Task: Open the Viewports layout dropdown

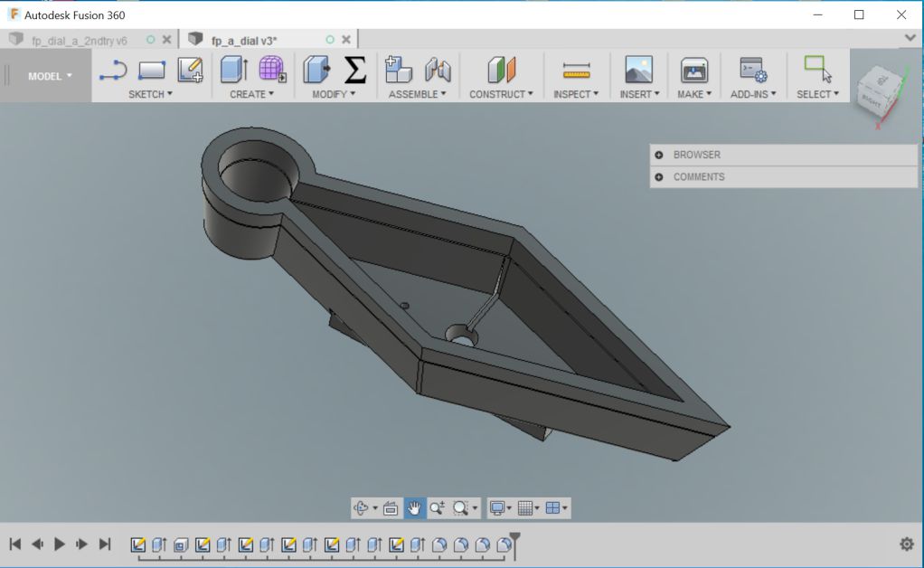Action: point(556,508)
